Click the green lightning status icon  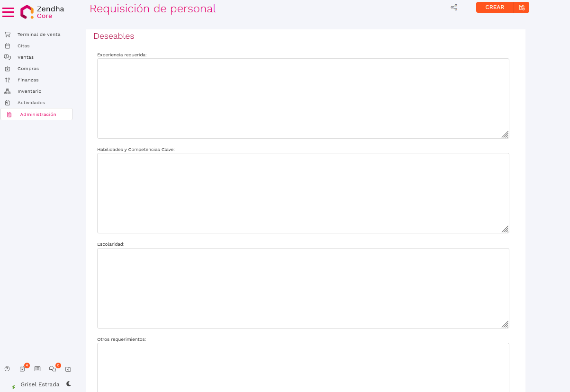coord(14,387)
